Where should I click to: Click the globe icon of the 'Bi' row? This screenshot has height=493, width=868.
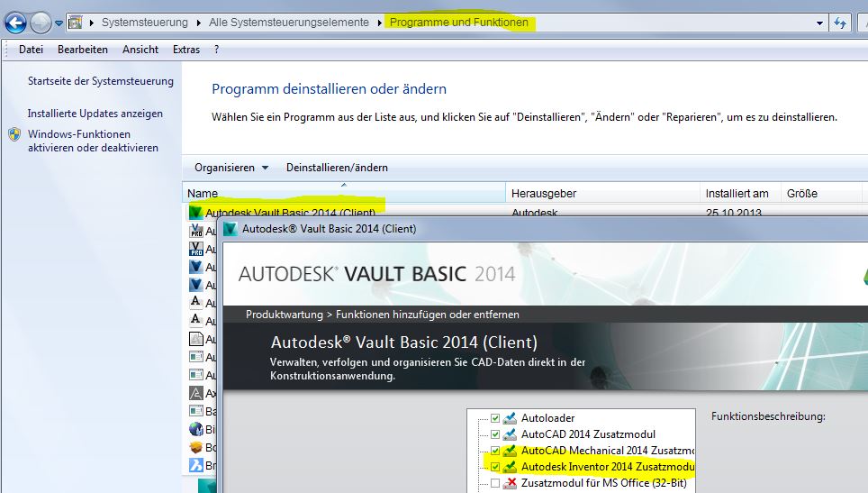[x=196, y=429]
